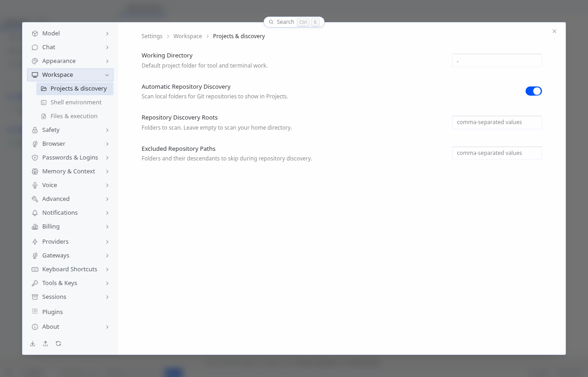Expand the Keyboard Shortcuts chevron
The height and width of the screenshot is (377, 588).
(x=107, y=269)
